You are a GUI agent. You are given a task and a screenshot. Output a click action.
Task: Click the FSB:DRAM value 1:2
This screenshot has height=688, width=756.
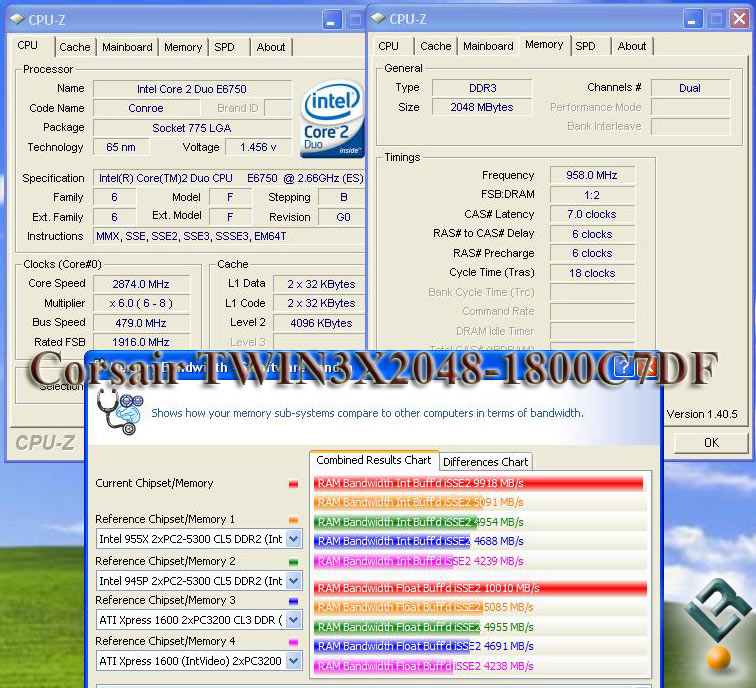pyautogui.click(x=592, y=195)
